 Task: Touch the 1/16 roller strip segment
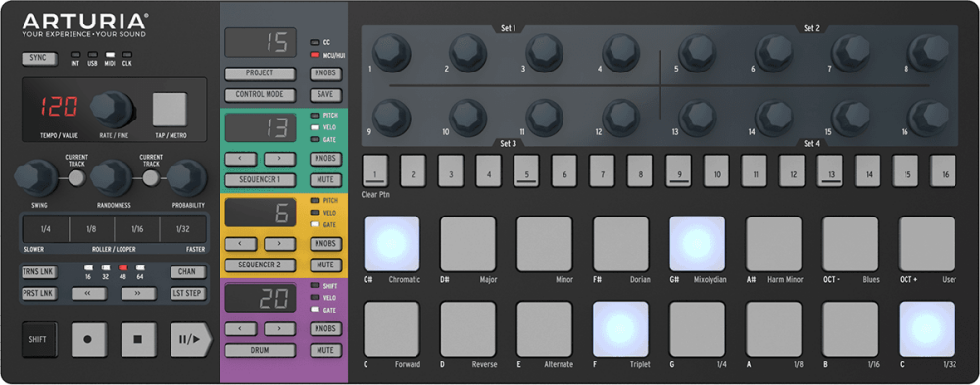pyautogui.click(x=137, y=229)
